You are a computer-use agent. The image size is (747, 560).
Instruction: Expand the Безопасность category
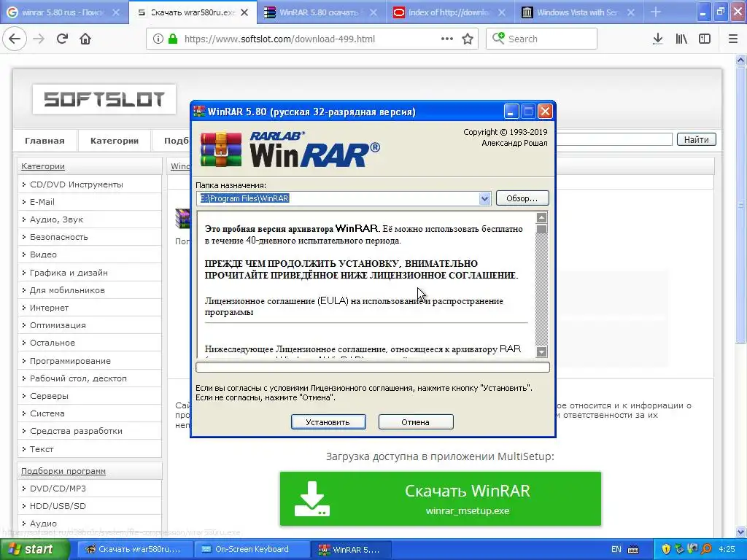58,237
